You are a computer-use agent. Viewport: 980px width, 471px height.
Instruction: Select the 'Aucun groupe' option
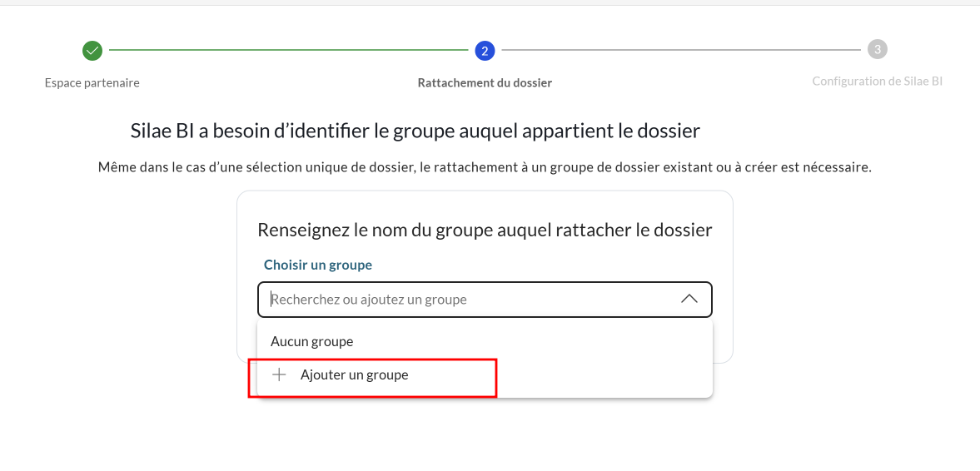click(485, 342)
